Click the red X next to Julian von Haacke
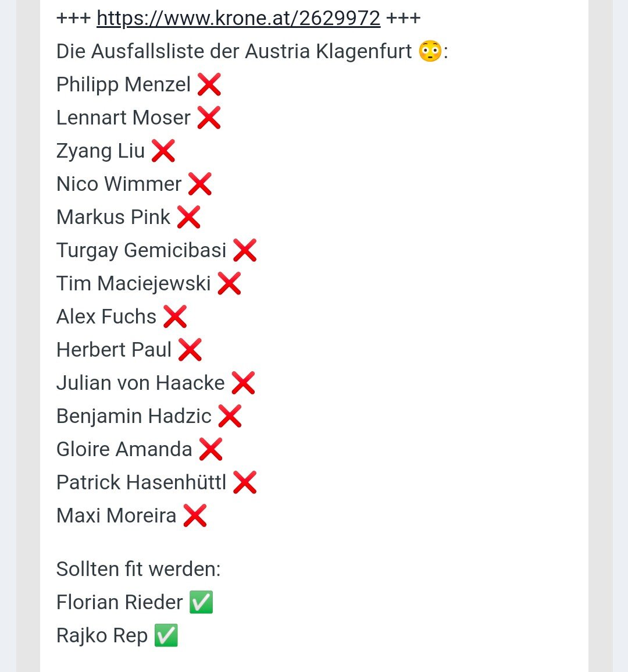Screen dimensions: 628x672 (x=243, y=383)
